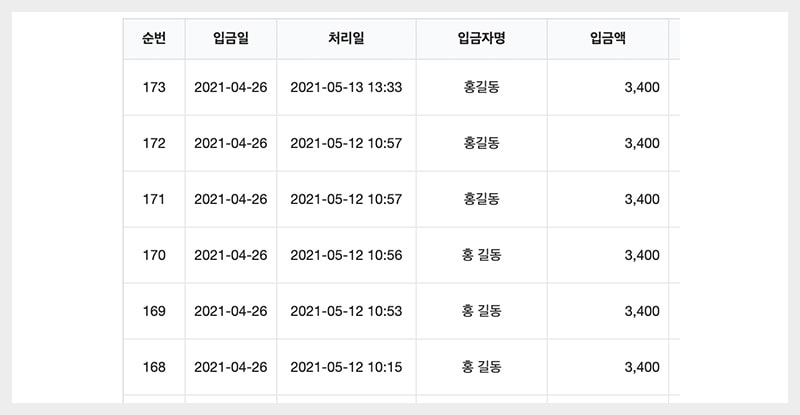800x415 pixels.
Task: Click the depositor name 홍 길동 in row 169
Action: click(x=481, y=311)
